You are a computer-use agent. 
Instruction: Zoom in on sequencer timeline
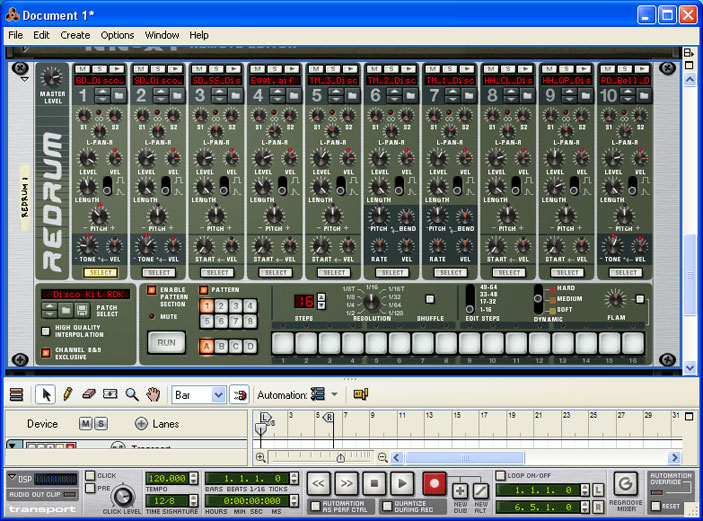click(260, 457)
